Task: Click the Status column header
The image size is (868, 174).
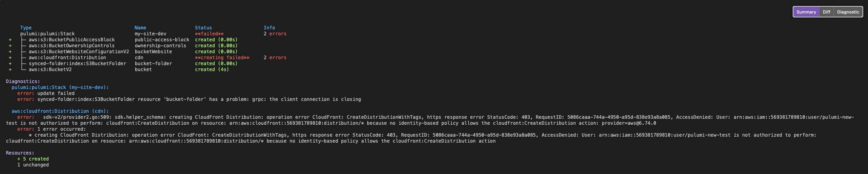Action: coord(203,28)
